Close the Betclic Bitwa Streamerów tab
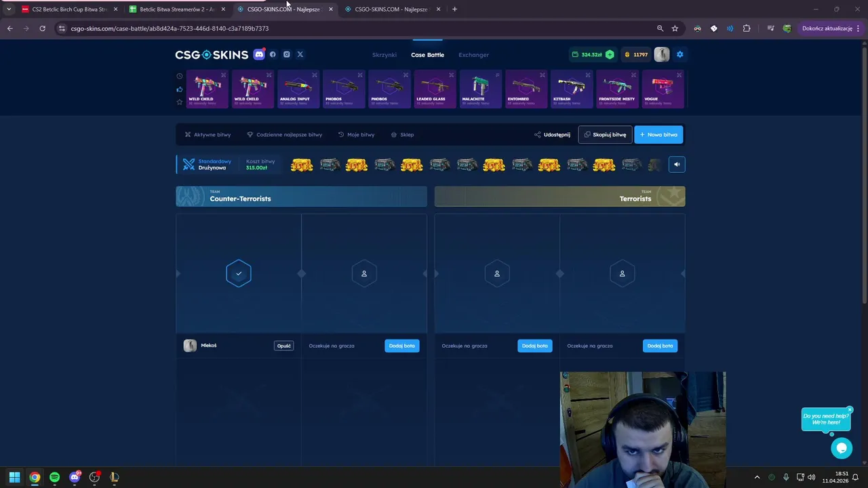The image size is (868, 488). click(x=223, y=9)
